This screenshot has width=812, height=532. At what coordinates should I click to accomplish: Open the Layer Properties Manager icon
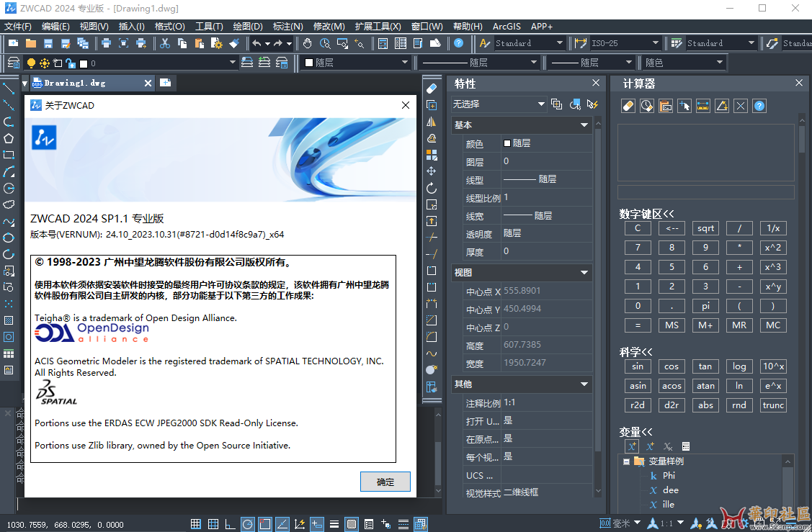[x=14, y=63]
